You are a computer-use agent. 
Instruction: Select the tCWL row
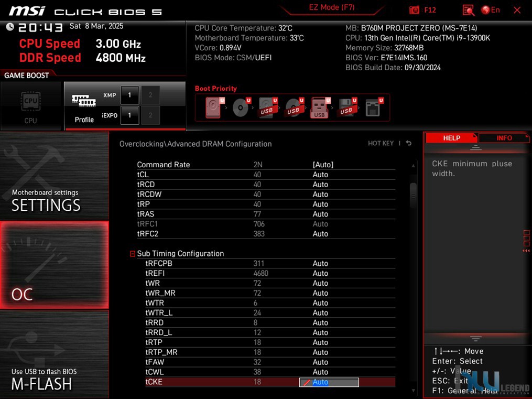point(270,372)
